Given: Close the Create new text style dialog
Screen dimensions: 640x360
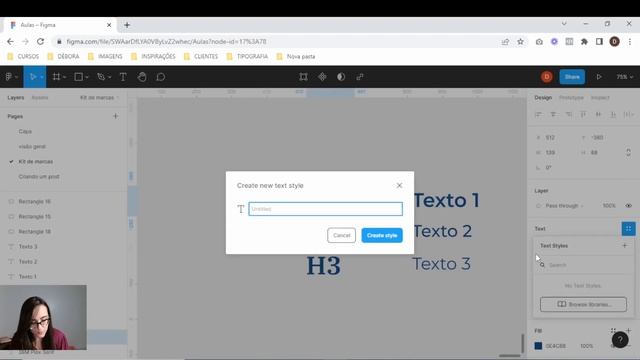Looking at the screenshot, I should 399,185.
